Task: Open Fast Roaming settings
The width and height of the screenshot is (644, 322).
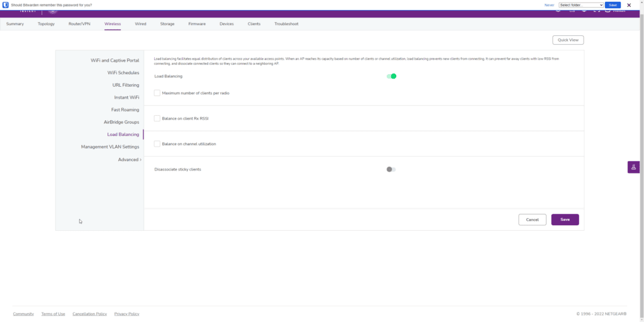Action: [125, 110]
